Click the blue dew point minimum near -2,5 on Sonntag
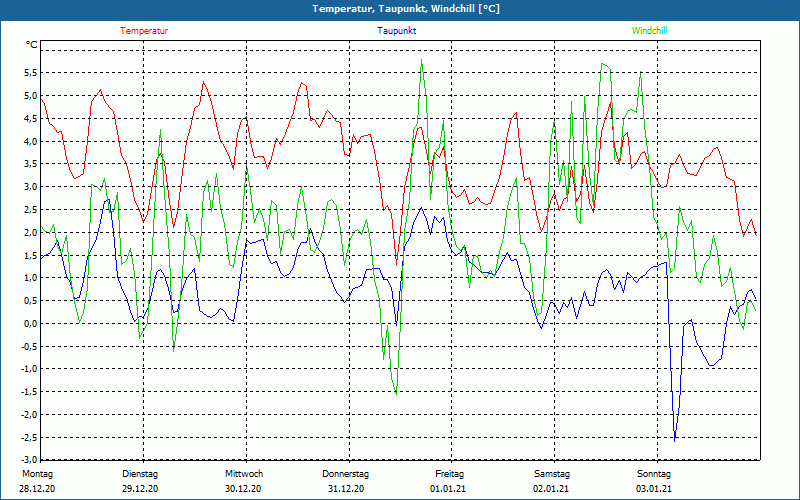800x500 pixels. 674,441
